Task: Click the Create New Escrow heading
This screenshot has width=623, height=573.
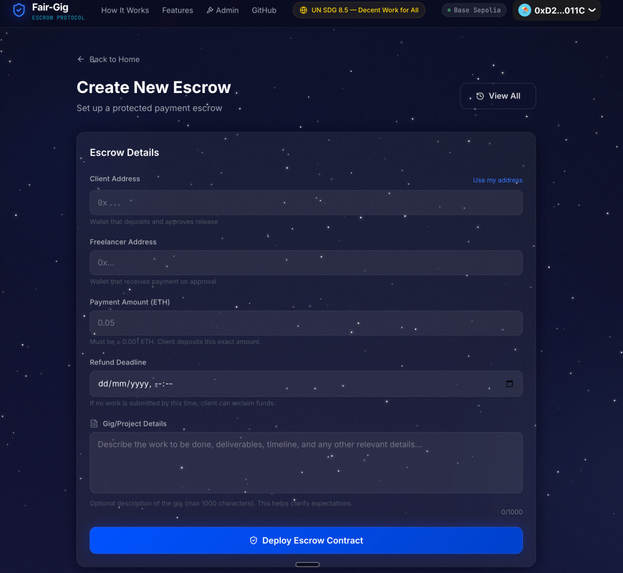Action: point(153,87)
